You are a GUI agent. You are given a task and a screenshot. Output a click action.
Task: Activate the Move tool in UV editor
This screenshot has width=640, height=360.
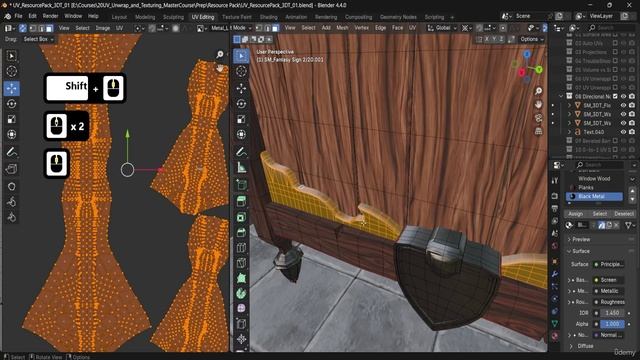click(11, 88)
